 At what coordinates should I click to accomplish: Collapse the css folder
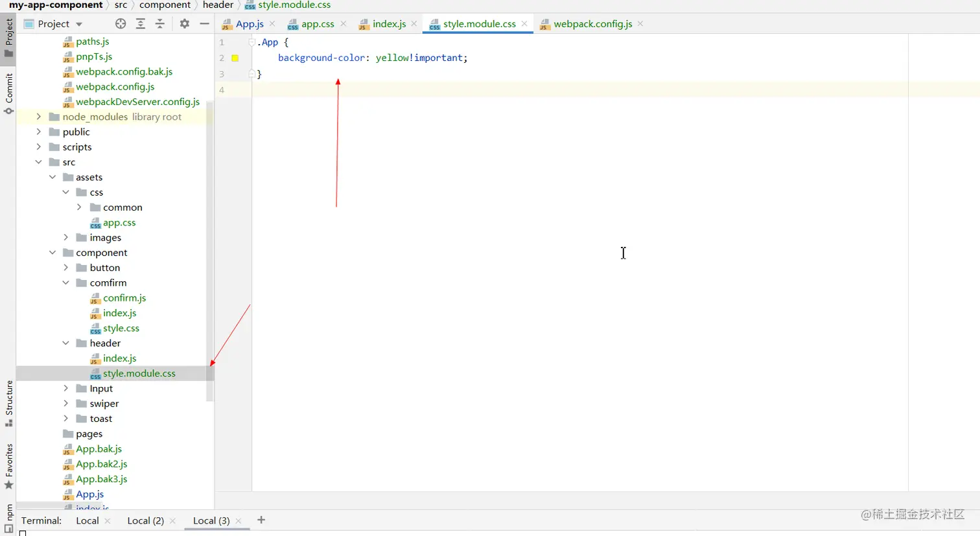click(66, 192)
